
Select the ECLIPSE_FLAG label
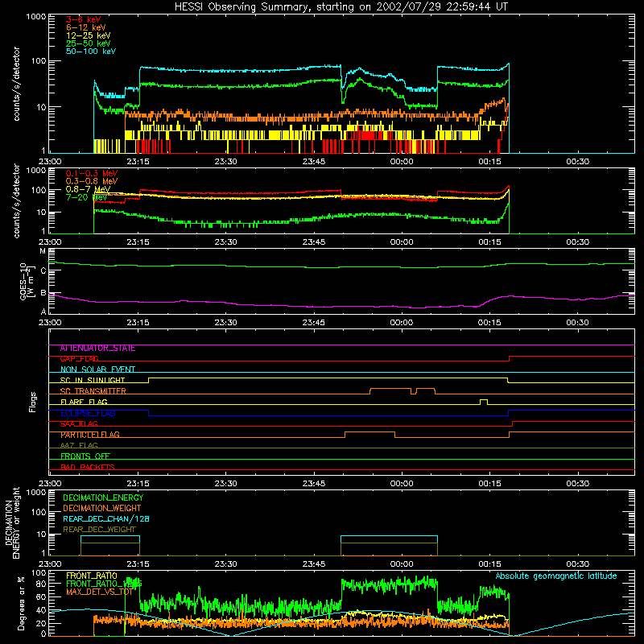[88, 413]
